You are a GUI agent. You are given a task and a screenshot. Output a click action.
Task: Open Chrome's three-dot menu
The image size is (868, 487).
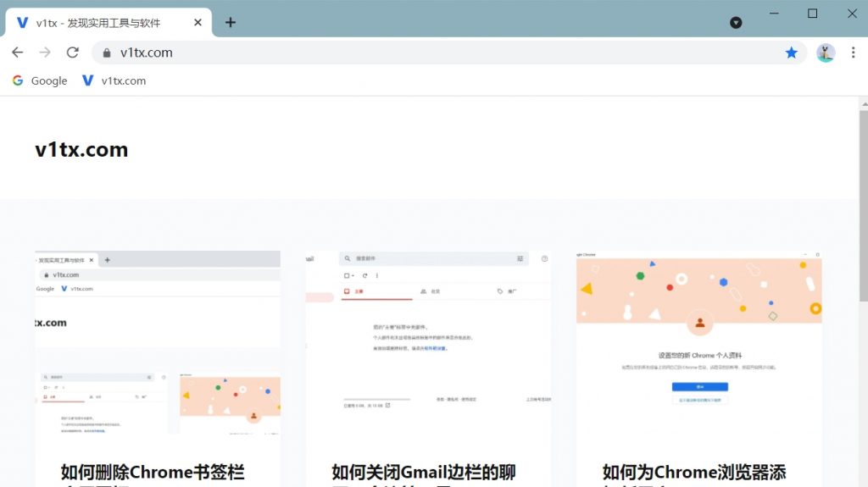(x=853, y=53)
